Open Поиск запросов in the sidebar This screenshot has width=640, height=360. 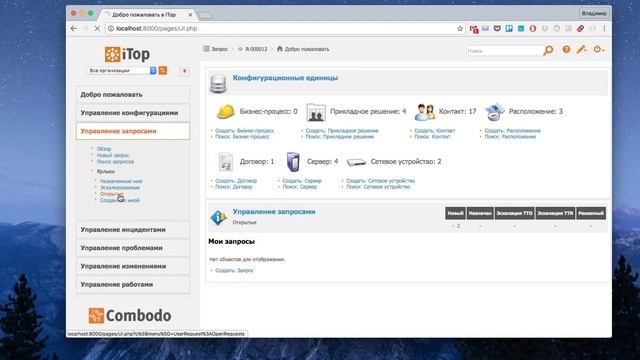tap(115, 162)
